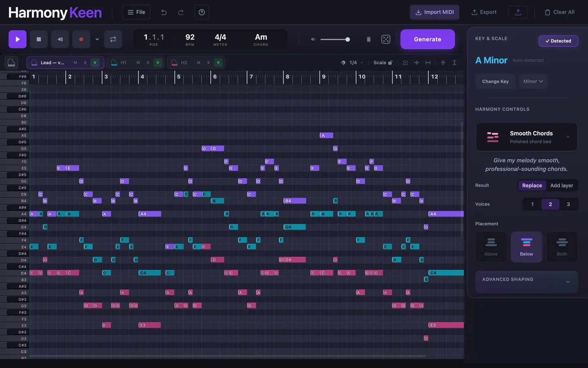
Task: Start playback with the Play button
Action: tap(18, 39)
